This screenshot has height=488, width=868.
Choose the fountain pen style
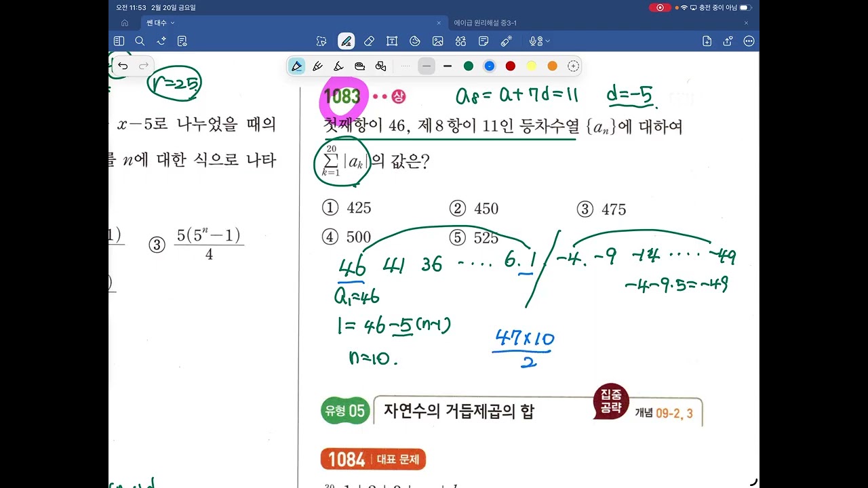[296, 66]
